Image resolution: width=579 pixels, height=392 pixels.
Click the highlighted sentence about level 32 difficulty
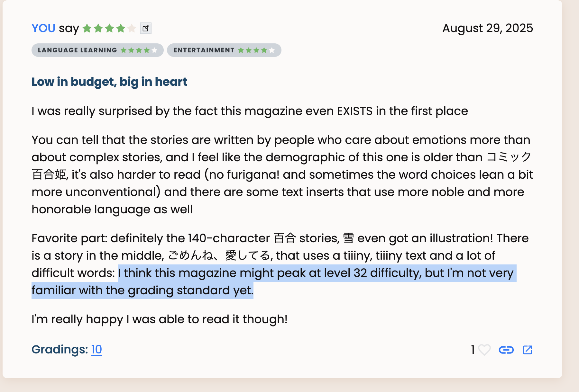point(315,273)
